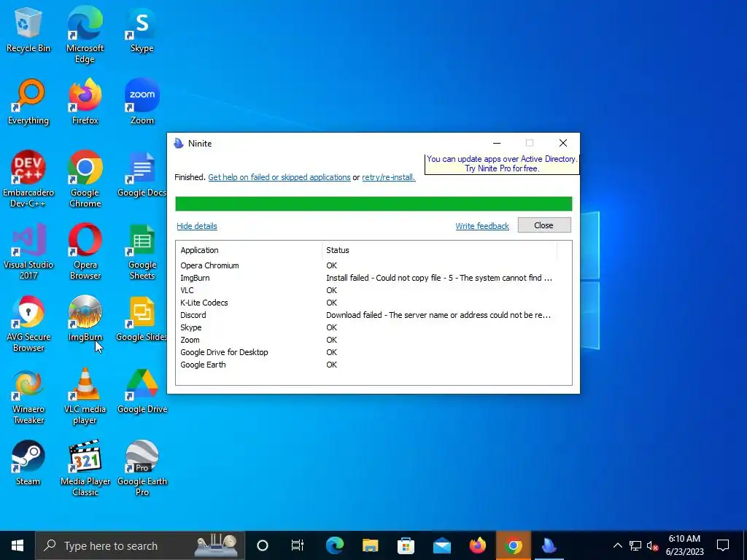Image resolution: width=747 pixels, height=560 pixels.
Task: Select the Steam desktop shortcut
Action: (x=28, y=463)
